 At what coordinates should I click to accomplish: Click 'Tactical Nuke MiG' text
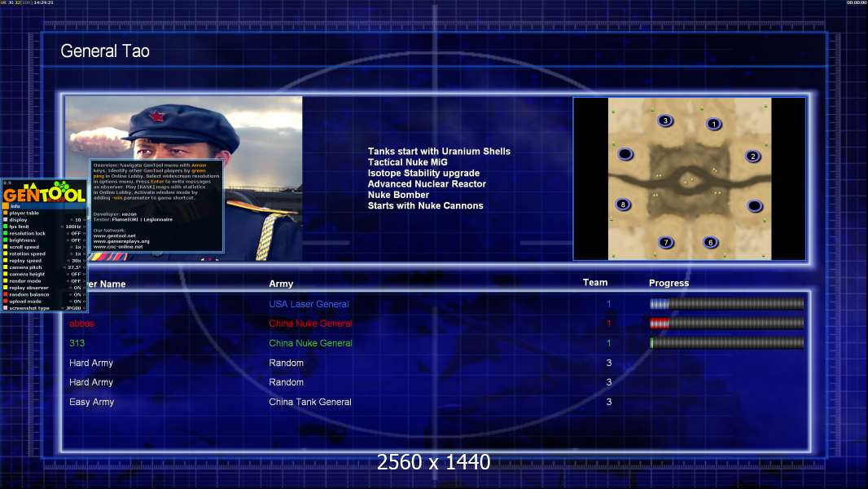[x=407, y=162]
